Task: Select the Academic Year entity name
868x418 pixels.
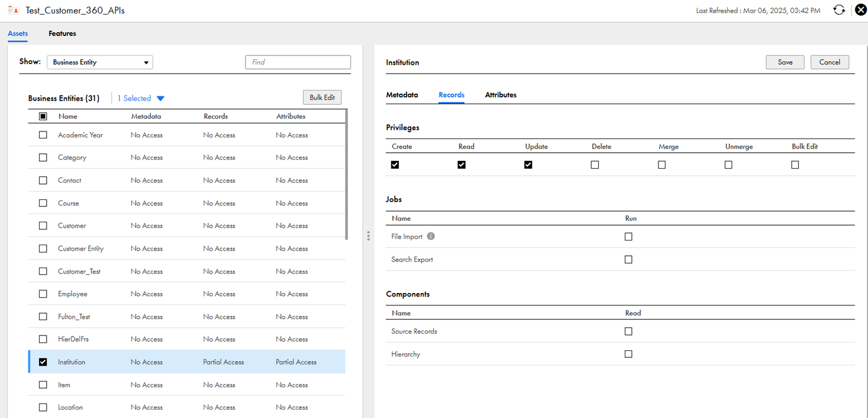Action: pyautogui.click(x=80, y=135)
